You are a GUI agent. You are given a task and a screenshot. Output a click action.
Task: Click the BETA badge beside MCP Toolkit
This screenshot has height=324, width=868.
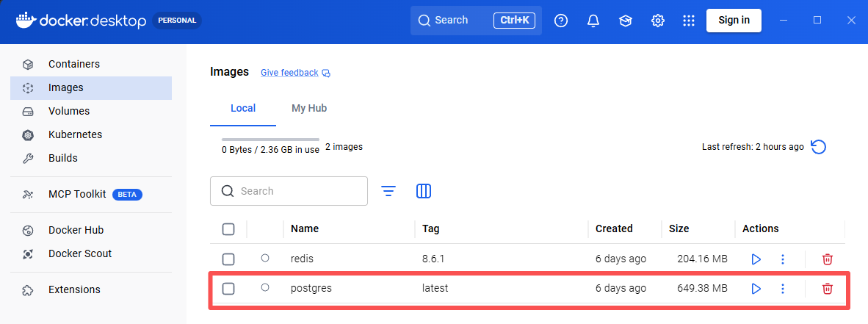tap(127, 195)
